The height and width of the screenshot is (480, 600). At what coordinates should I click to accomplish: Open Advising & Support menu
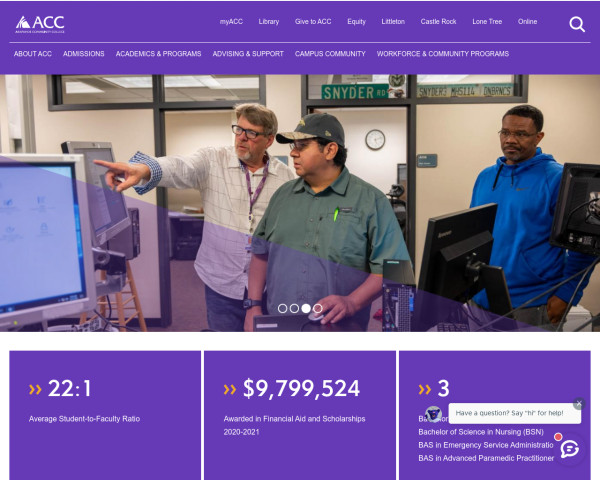pos(248,54)
